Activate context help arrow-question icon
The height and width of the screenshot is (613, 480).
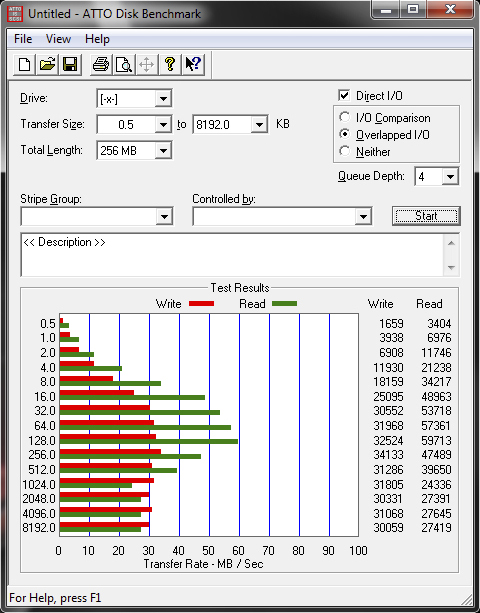tap(193, 65)
